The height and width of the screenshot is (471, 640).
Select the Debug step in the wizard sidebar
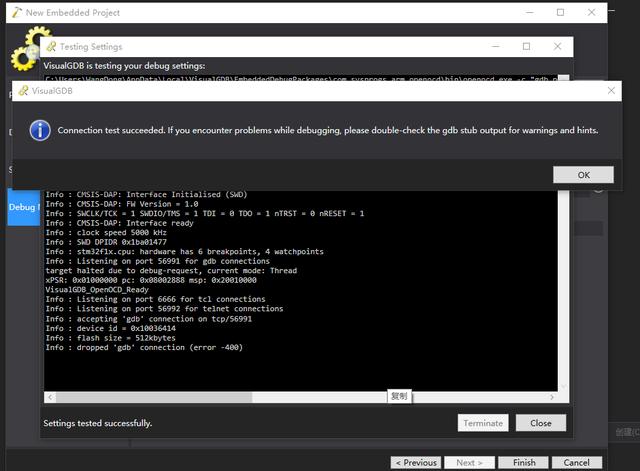24,207
